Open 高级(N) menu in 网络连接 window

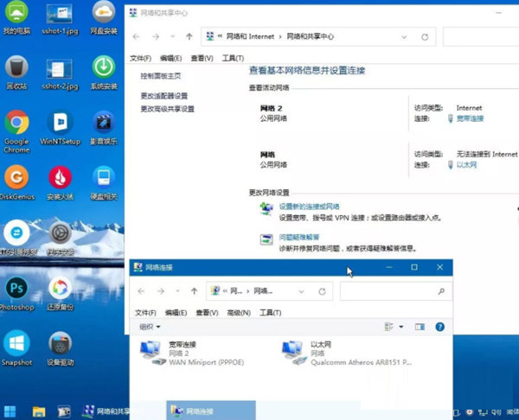238,312
